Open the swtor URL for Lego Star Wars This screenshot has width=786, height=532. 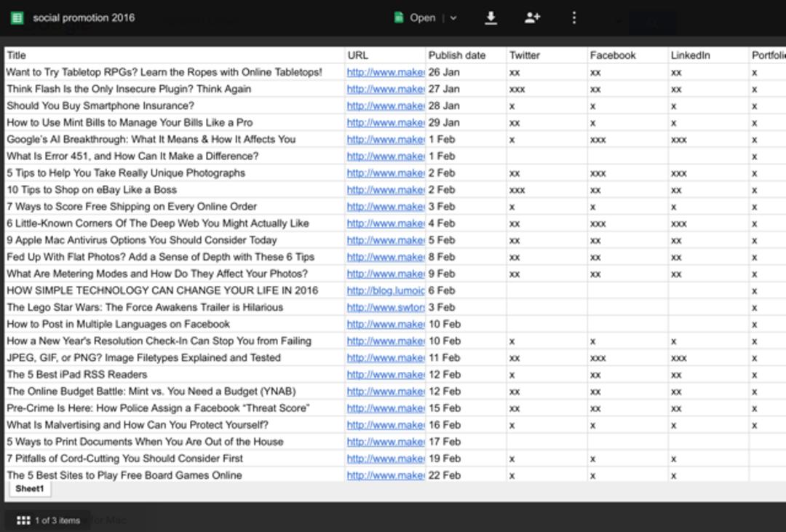(x=386, y=307)
